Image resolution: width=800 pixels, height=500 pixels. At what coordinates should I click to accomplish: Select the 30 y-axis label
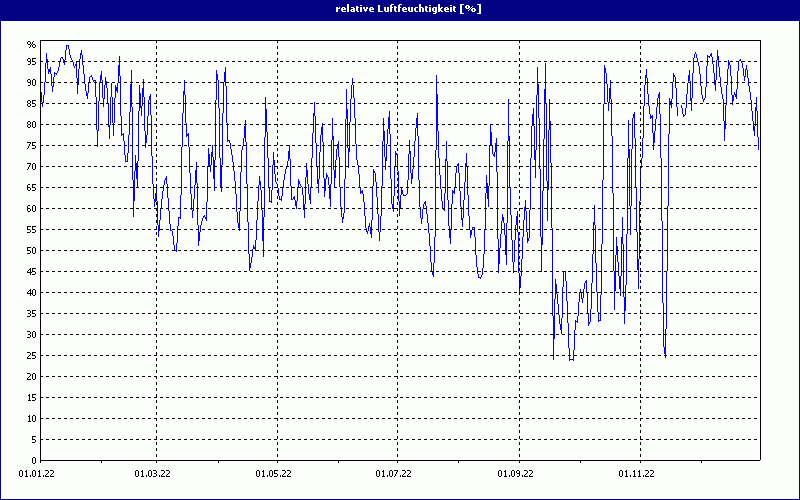[30, 335]
